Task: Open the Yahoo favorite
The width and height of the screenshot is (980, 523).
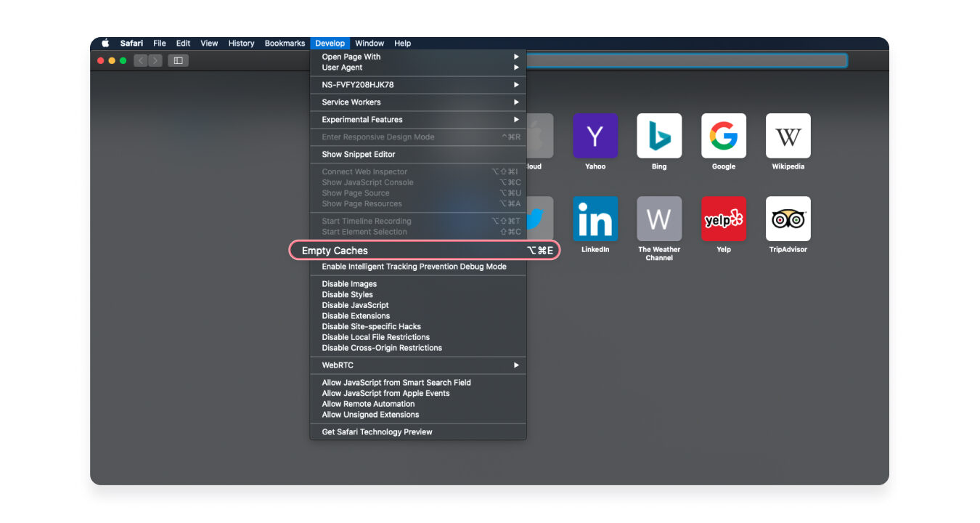Action: coord(595,136)
